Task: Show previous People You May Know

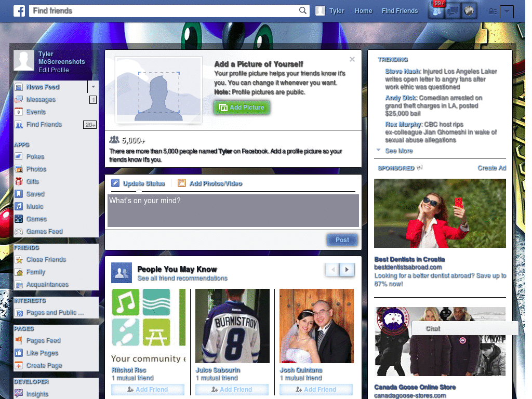Action: pos(333,270)
